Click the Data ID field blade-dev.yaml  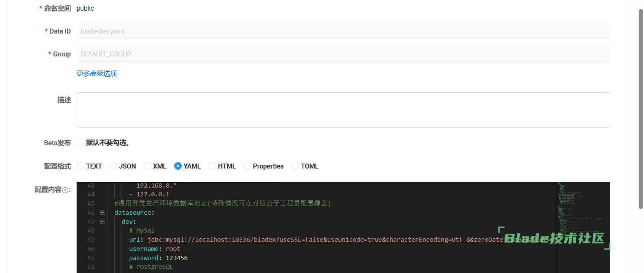coord(343,31)
